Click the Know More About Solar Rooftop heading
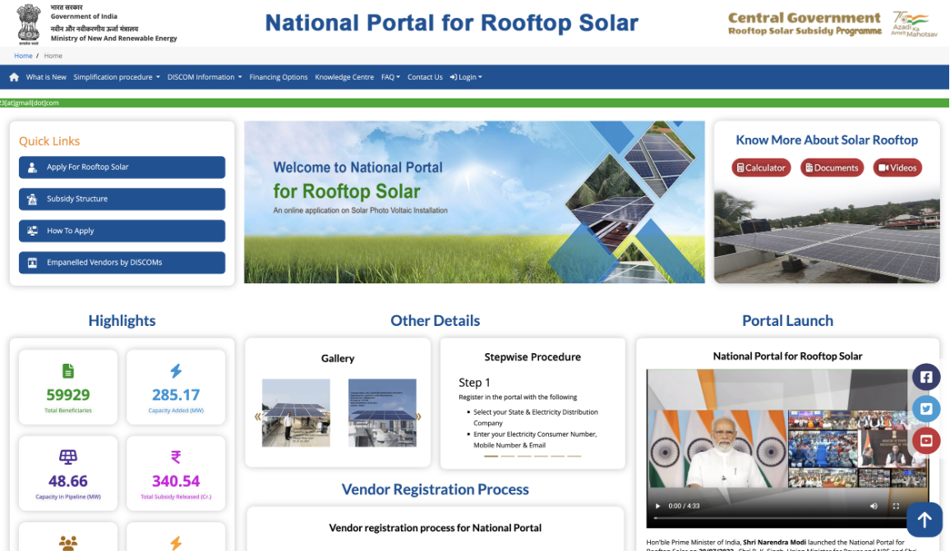The width and height of the screenshot is (950, 560). [x=827, y=140]
